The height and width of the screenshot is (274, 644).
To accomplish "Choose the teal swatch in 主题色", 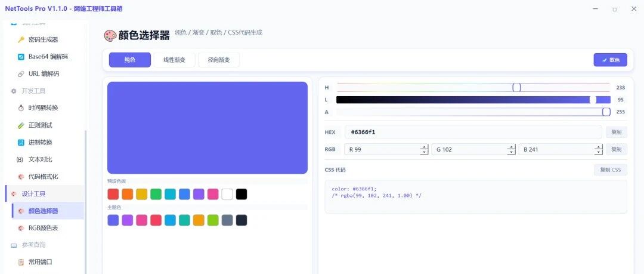I will [184, 220].
